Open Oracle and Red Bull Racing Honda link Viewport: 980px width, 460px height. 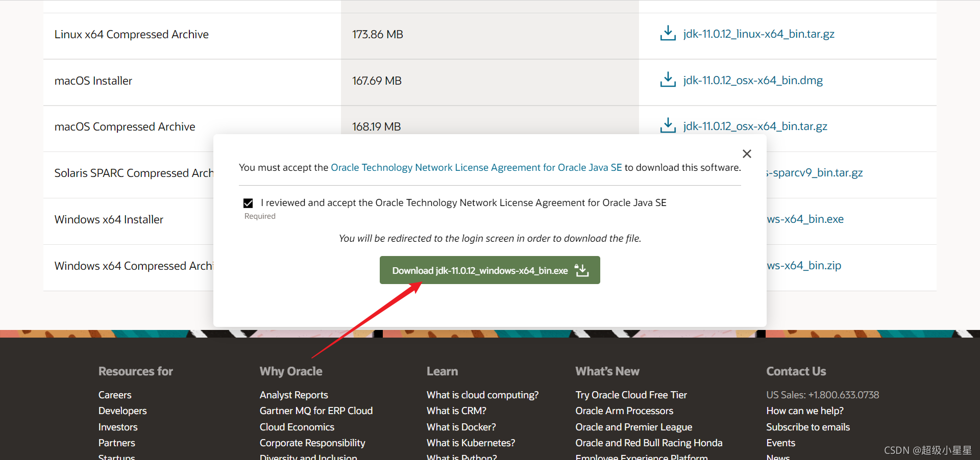click(x=649, y=443)
